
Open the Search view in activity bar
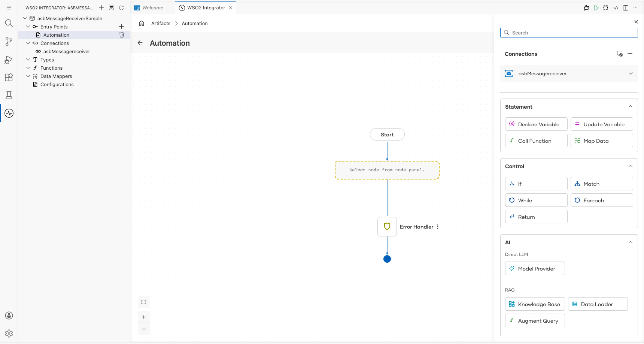point(9,23)
